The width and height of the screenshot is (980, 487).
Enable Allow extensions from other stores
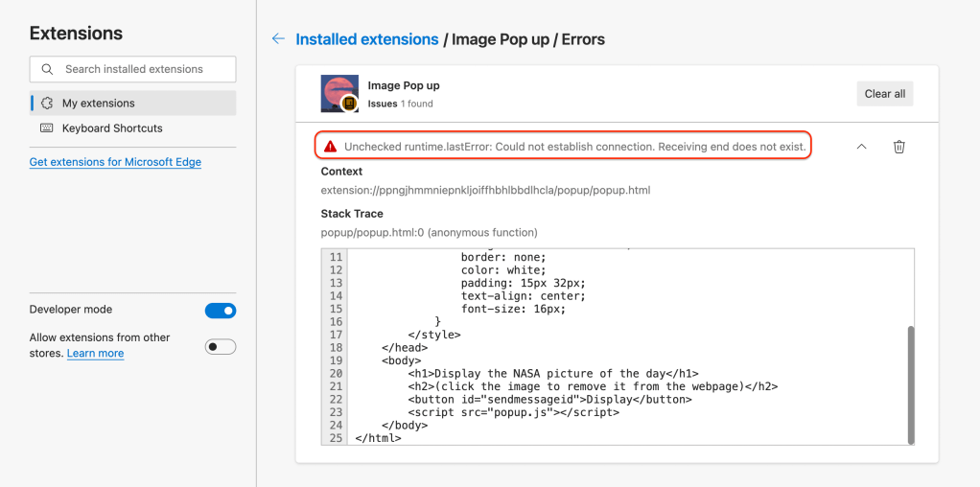[221, 347]
